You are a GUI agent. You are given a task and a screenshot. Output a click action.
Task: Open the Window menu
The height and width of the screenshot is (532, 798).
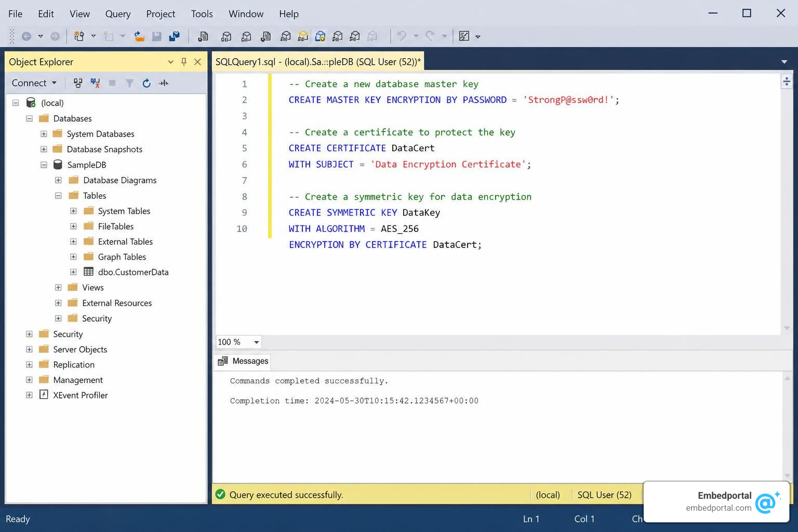tap(246, 14)
